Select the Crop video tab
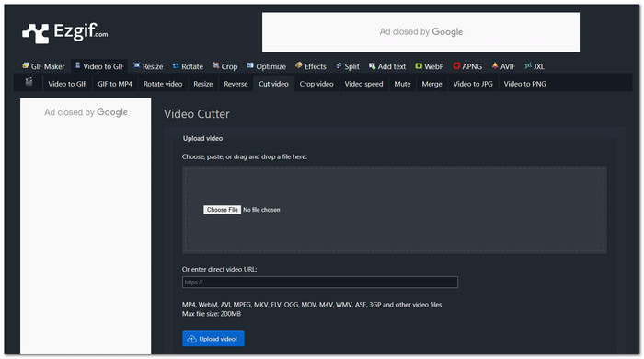644x359 pixels. coord(316,84)
